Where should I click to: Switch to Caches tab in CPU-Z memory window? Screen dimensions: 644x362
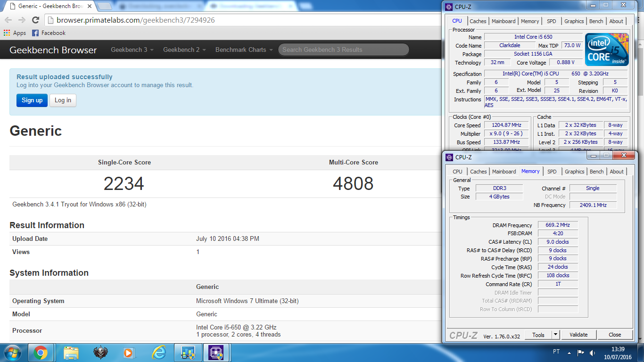(478, 172)
